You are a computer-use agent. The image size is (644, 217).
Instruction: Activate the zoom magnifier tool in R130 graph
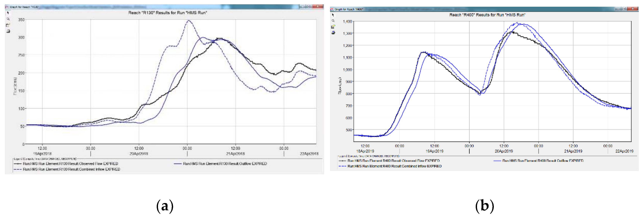[8, 19]
